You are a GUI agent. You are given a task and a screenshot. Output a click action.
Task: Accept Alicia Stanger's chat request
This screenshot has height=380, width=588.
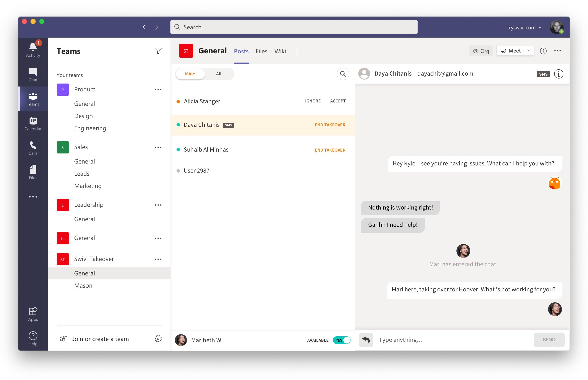pos(338,101)
